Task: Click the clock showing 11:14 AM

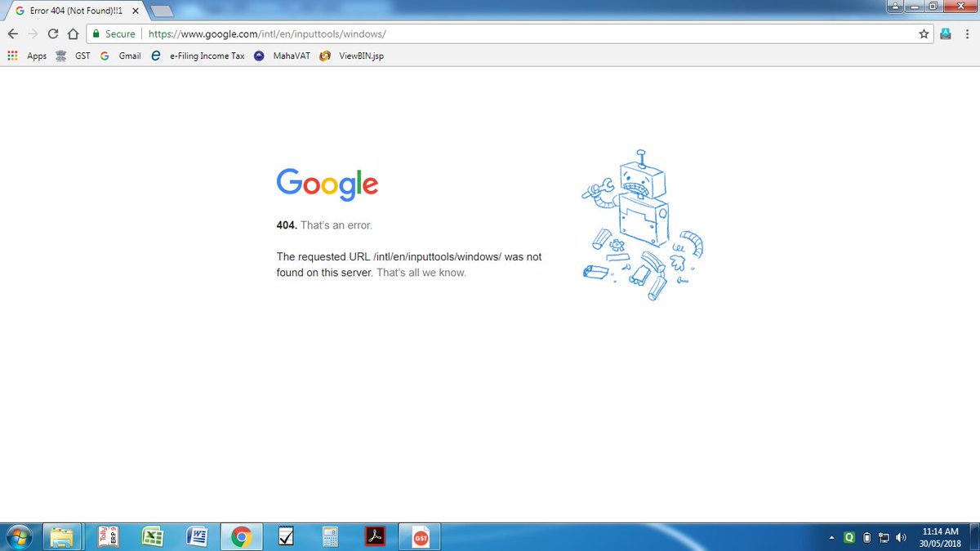Action: [x=939, y=536]
